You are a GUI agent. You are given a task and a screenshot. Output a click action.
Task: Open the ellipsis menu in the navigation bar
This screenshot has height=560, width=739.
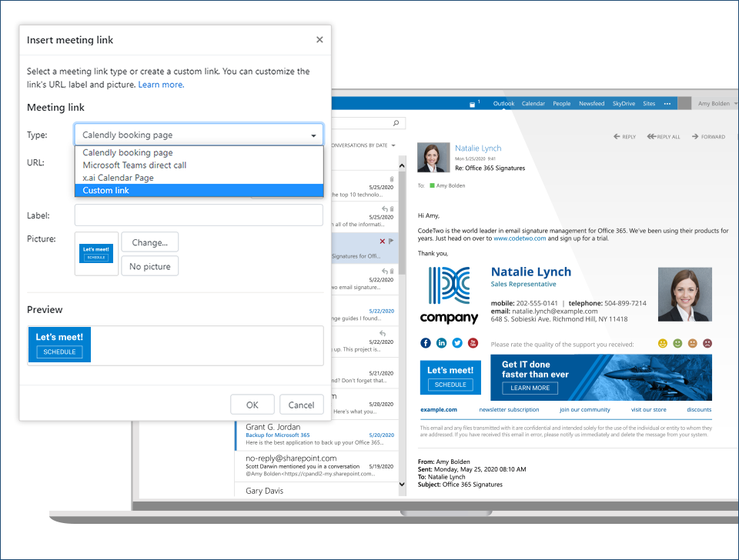667,103
